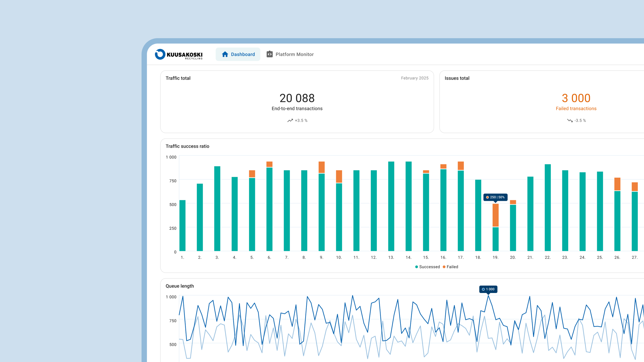Click the x-axis label 19.
Viewport: 644px width, 362px height.
pyautogui.click(x=495, y=257)
